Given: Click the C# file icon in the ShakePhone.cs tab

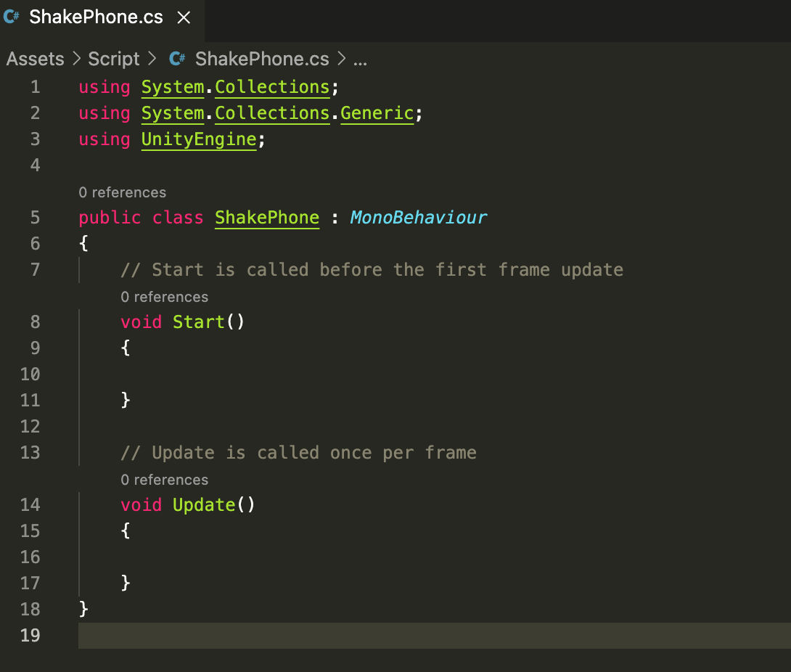Looking at the screenshot, I should coord(12,17).
